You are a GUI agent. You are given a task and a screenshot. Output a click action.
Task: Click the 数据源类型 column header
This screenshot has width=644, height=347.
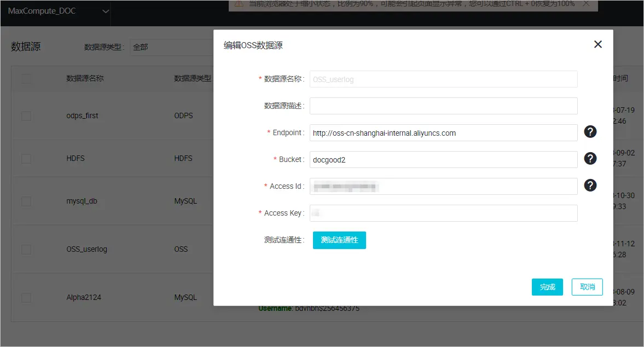(193, 78)
